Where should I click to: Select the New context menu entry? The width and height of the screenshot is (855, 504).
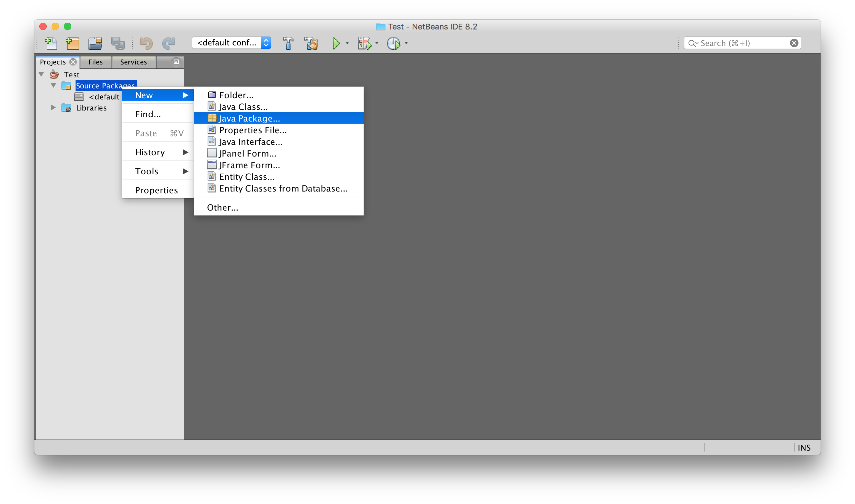point(158,95)
